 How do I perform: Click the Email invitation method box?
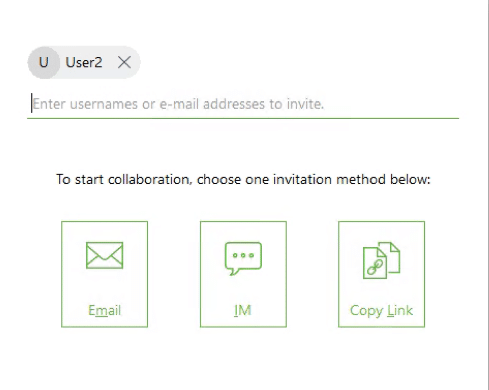coord(104,274)
